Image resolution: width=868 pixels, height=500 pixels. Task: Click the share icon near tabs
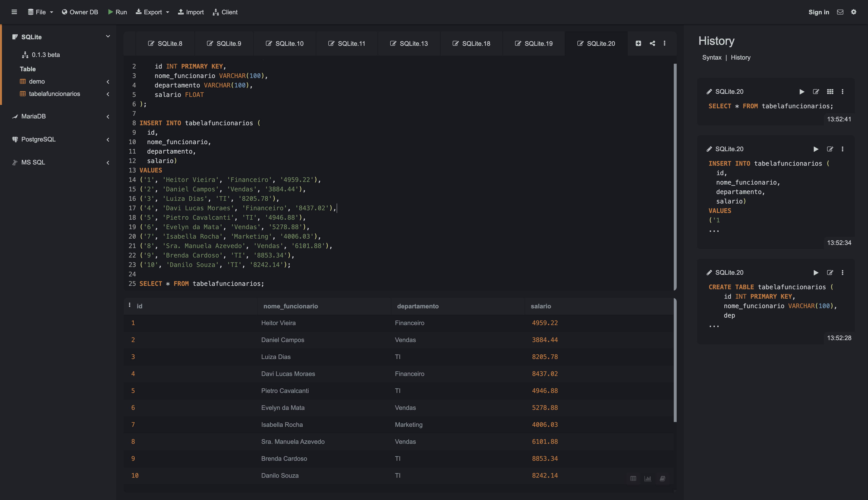point(652,43)
